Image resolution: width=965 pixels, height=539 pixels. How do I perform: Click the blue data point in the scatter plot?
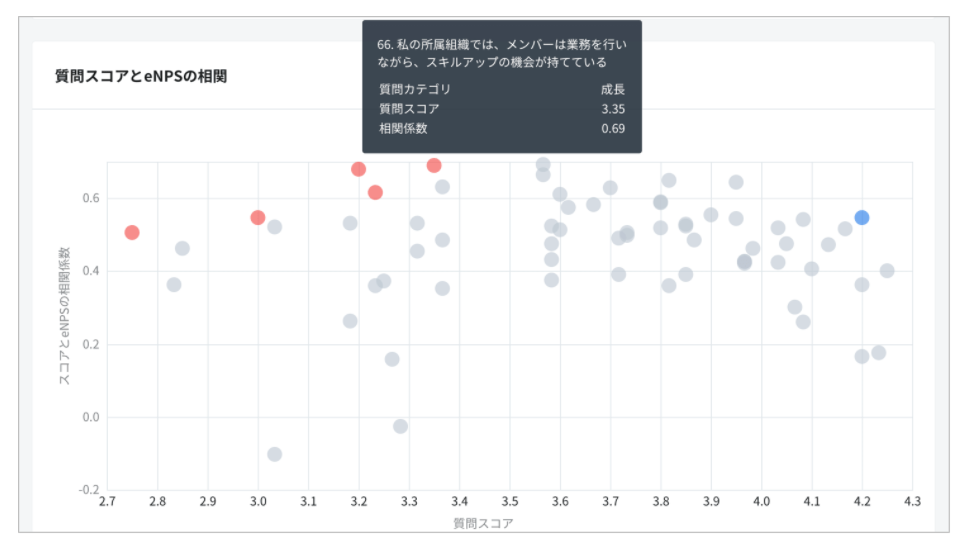[861, 218]
